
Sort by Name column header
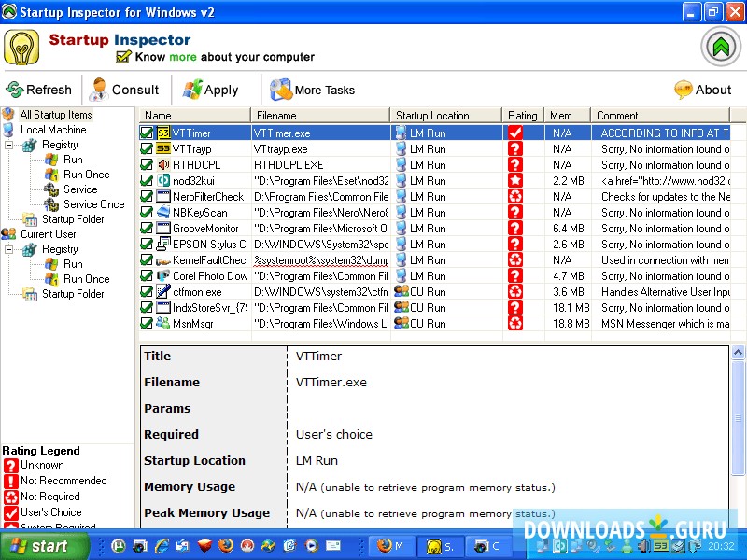click(194, 115)
